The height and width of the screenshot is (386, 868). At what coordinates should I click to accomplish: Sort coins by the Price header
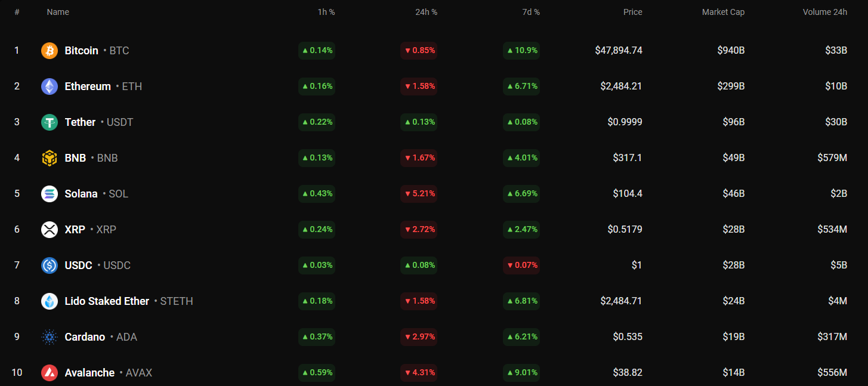click(632, 12)
